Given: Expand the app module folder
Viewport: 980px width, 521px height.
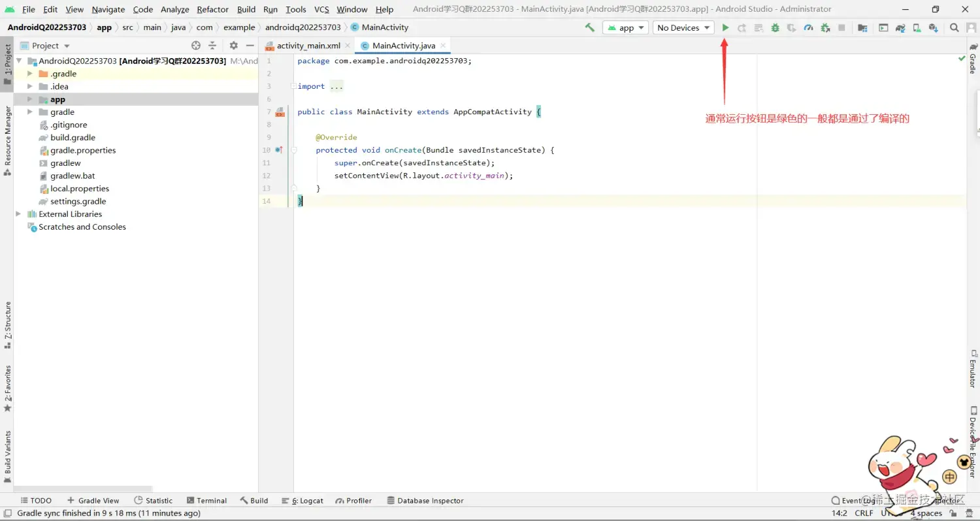Looking at the screenshot, I should (29, 99).
